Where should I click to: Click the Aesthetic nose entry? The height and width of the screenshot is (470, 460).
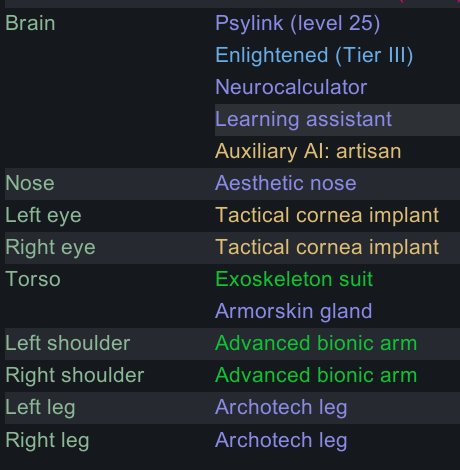(x=286, y=183)
